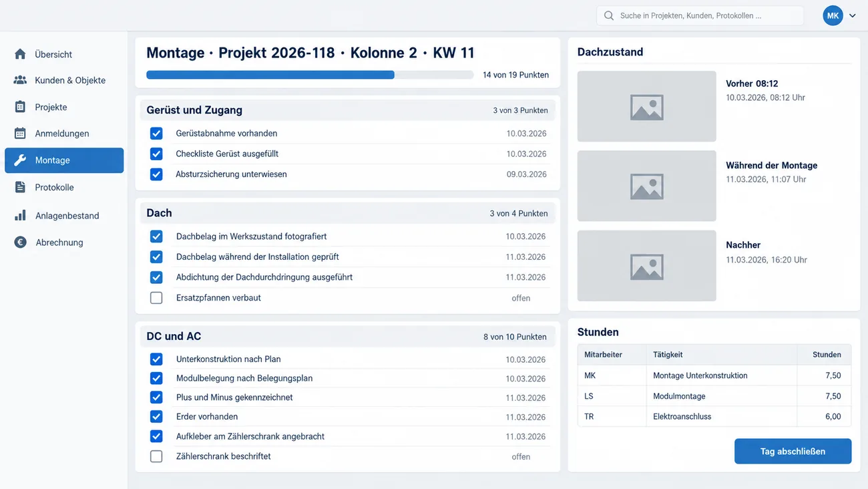Click the document icon beside Protokolle
The image size is (868, 489).
click(20, 188)
